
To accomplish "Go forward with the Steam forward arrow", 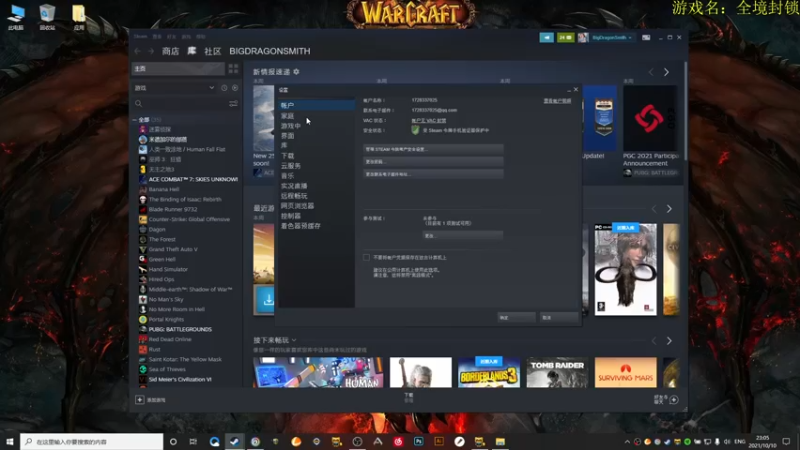I will (x=151, y=51).
